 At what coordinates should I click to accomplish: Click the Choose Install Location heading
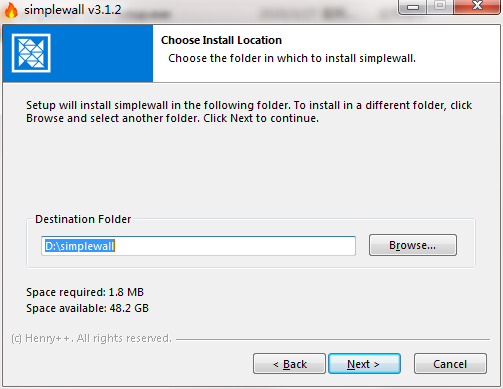[x=221, y=40]
